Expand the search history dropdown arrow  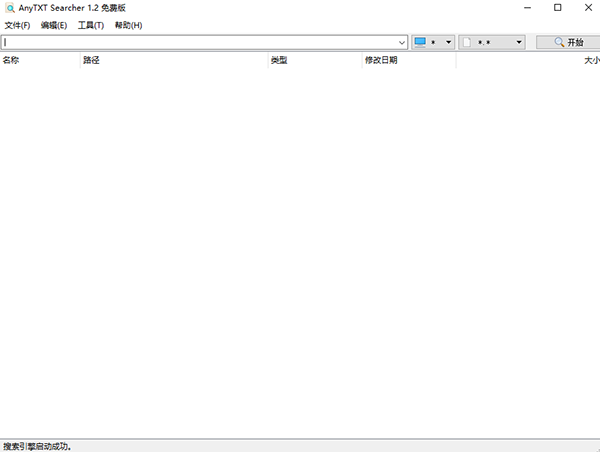click(402, 42)
